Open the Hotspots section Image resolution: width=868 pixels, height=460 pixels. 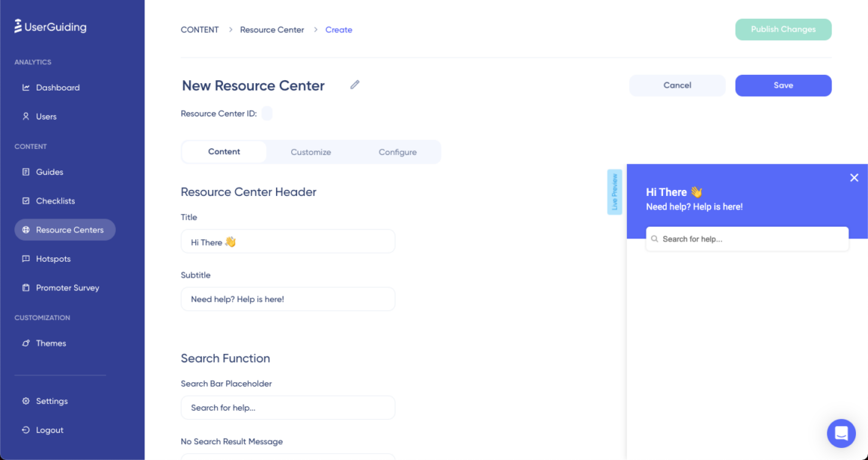point(55,258)
